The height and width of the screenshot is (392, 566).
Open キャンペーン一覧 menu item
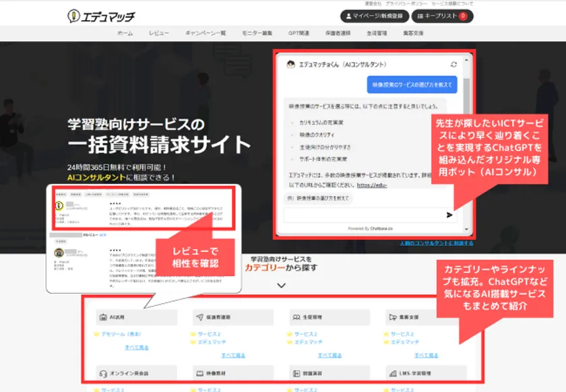[x=206, y=33]
